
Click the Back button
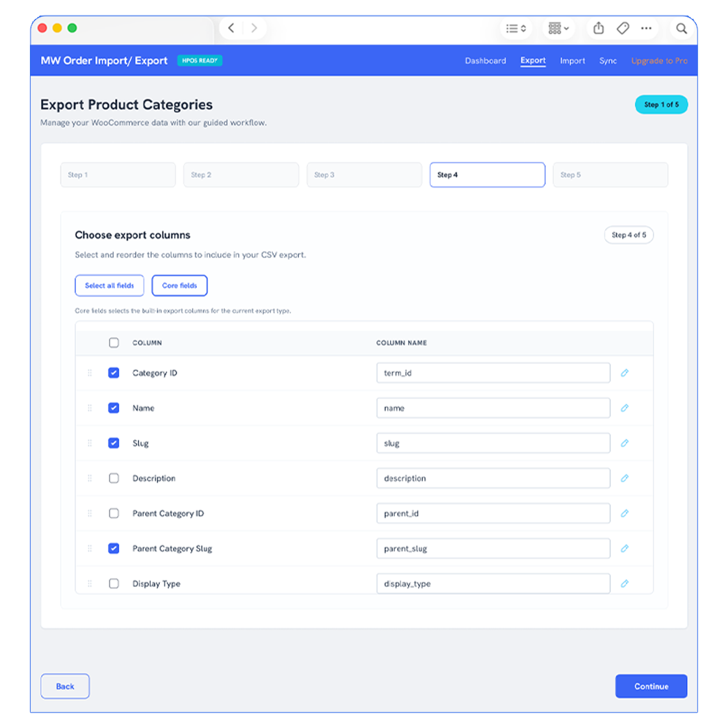tap(65, 686)
